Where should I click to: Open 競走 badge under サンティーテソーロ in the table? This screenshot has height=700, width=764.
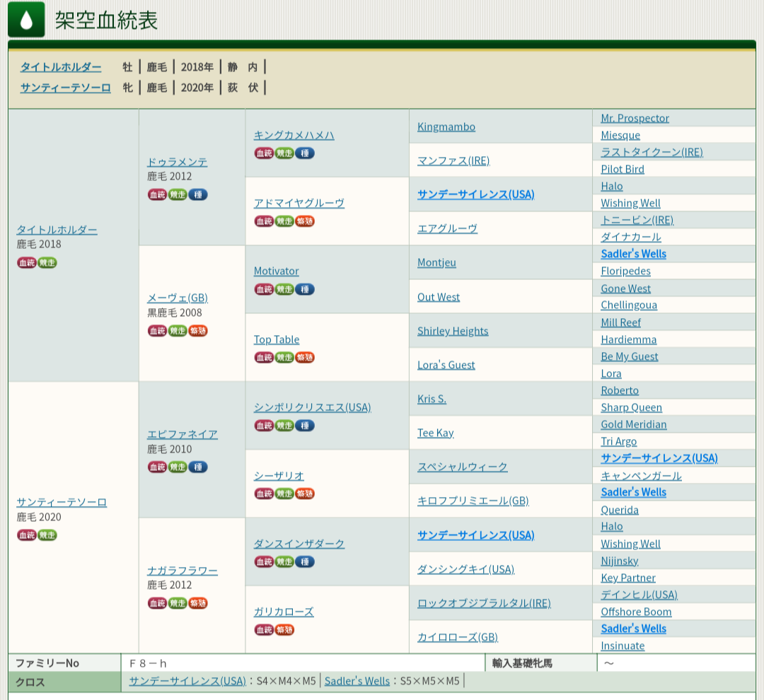[47, 535]
